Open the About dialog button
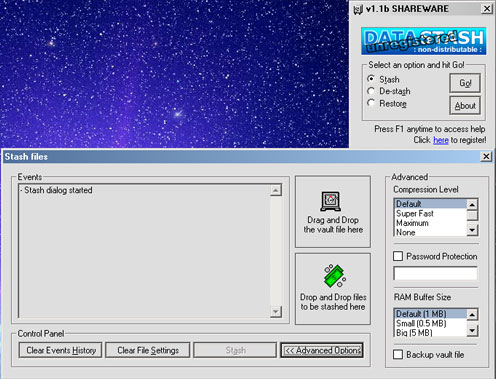This screenshot has height=379, width=496. (x=465, y=106)
